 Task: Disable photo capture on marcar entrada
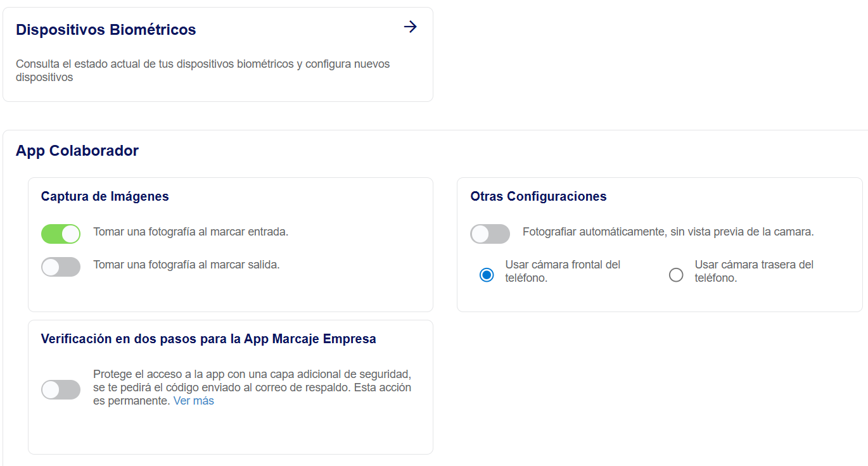61,234
